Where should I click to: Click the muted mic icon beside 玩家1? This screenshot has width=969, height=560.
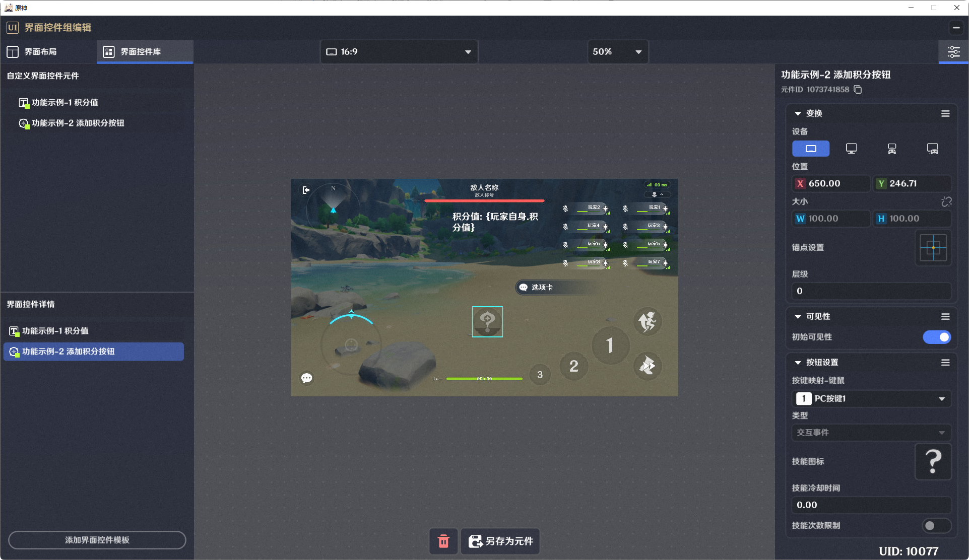coord(625,208)
